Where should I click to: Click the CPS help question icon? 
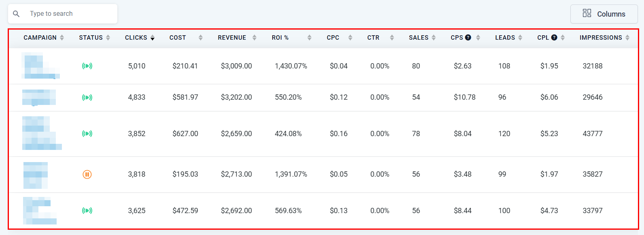468,38
